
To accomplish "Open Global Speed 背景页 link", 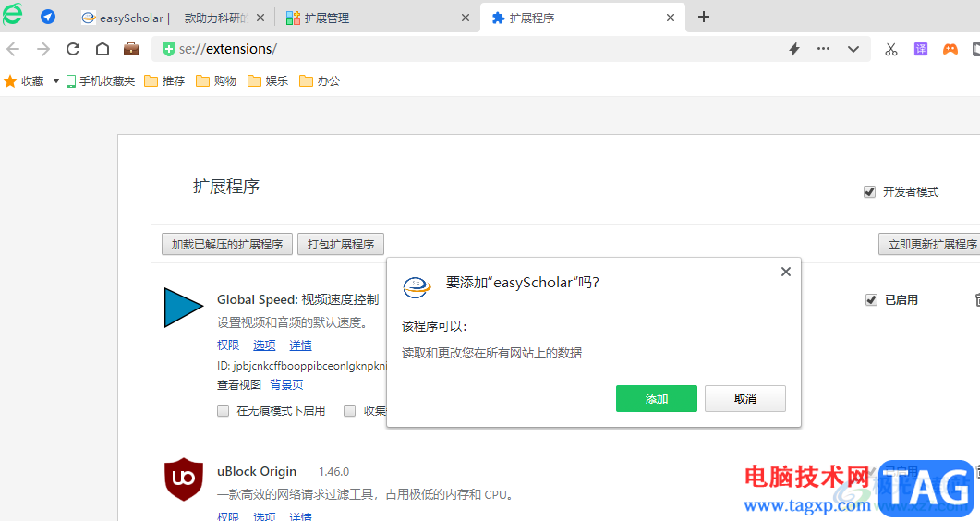I will pyautogui.click(x=286, y=385).
